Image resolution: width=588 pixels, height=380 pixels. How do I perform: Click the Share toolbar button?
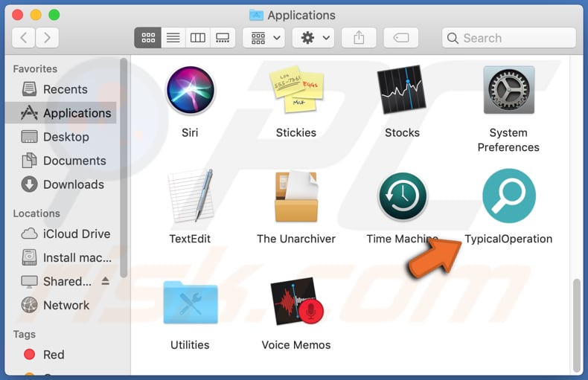tap(359, 37)
